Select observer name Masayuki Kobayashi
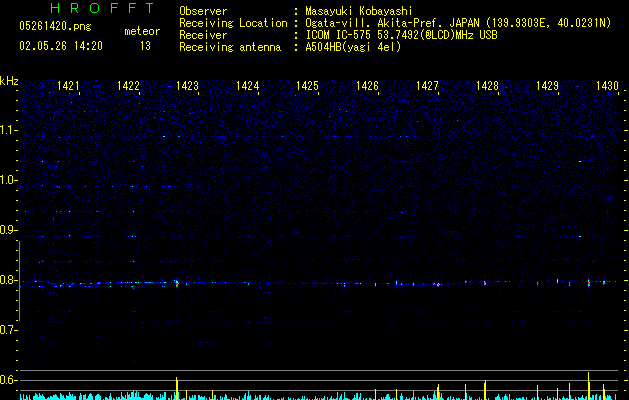This screenshot has width=629, height=400. pos(359,11)
